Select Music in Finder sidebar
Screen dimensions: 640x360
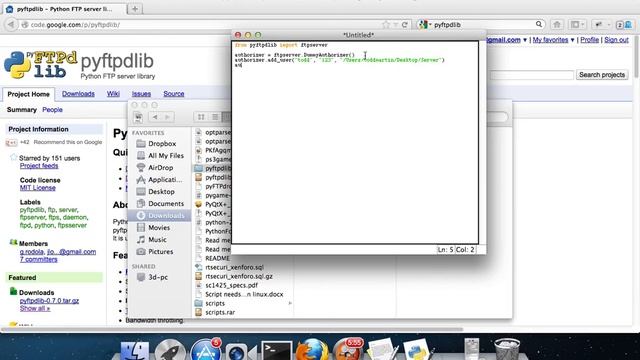[157, 240]
